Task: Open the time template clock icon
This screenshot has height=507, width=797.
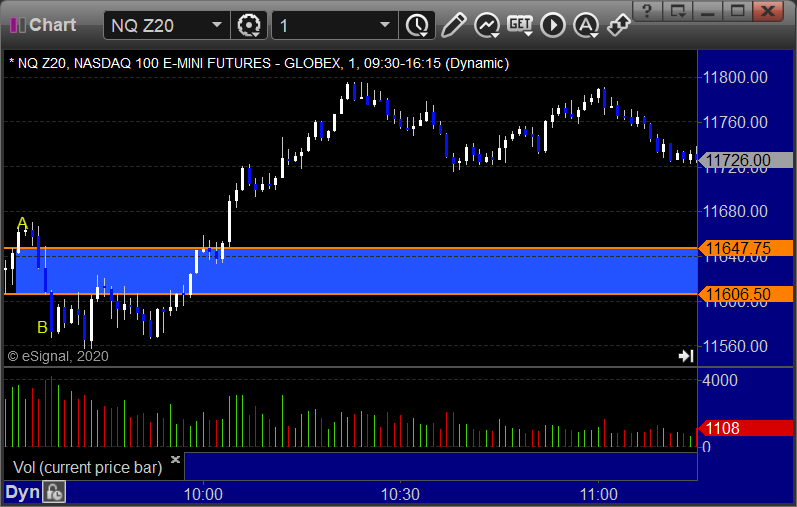Action: (x=417, y=25)
